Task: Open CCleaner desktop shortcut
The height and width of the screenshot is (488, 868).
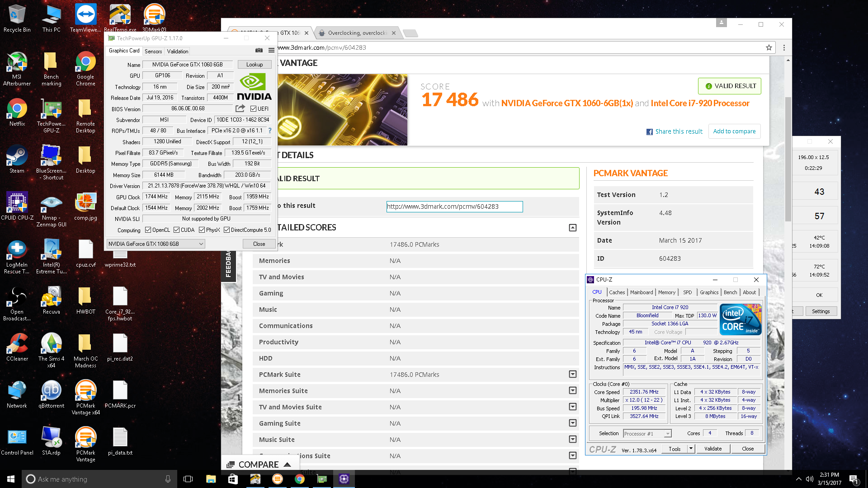Action: click(17, 347)
